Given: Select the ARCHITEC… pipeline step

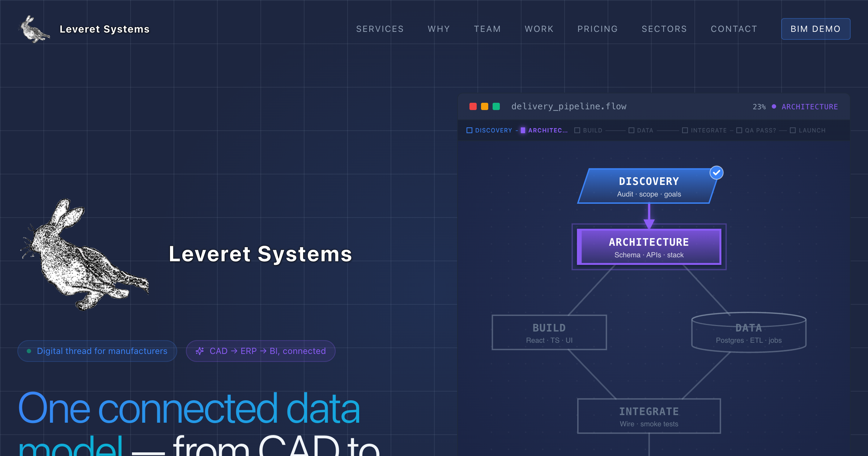Looking at the screenshot, I should (544, 130).
